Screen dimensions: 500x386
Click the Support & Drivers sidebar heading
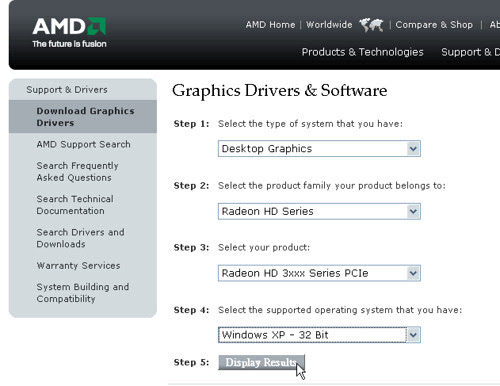coord(67,90)
